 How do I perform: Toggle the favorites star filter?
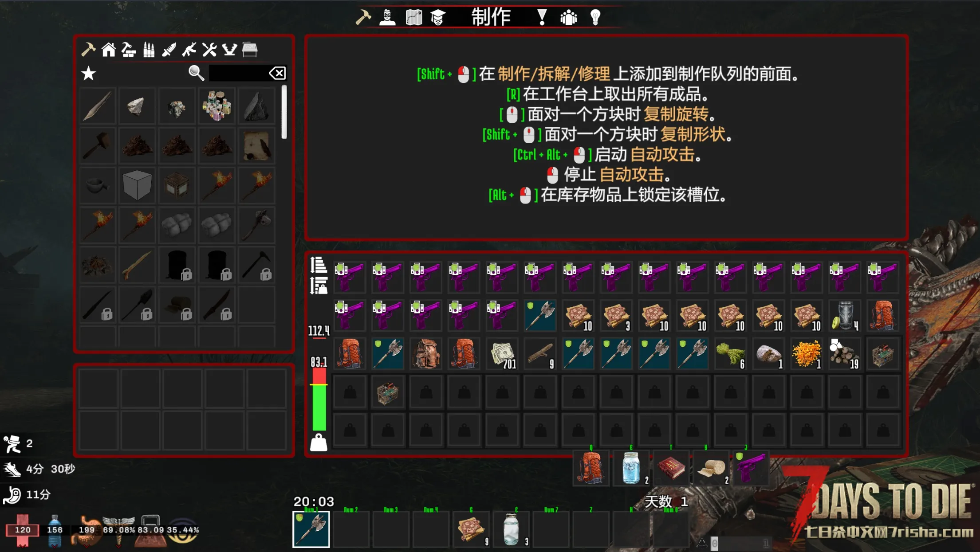point(89,73)
